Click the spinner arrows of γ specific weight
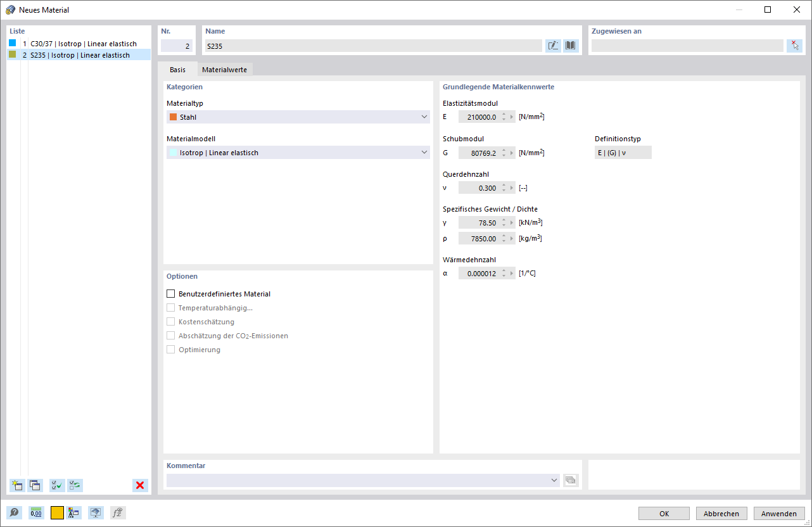The image size is (812, 527). point(504,222)
